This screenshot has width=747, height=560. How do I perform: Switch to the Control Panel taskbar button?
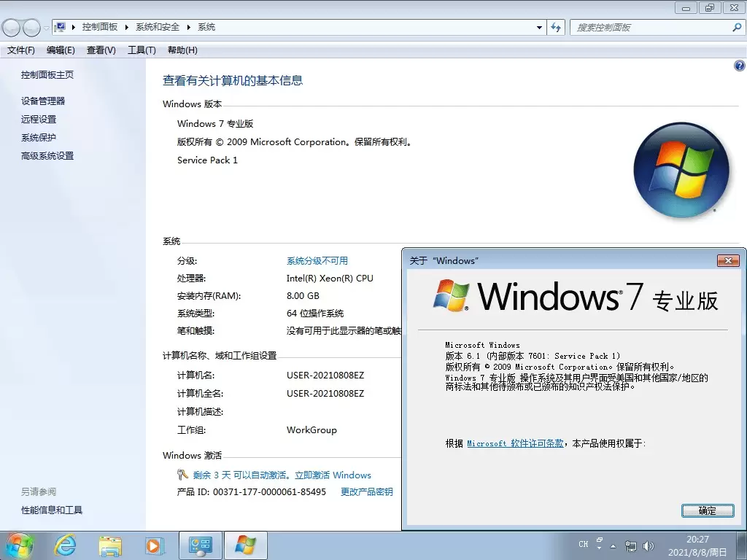tap(201, 545)
